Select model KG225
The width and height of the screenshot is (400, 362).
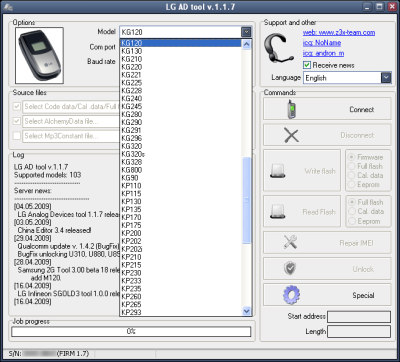tap(180, 83)
